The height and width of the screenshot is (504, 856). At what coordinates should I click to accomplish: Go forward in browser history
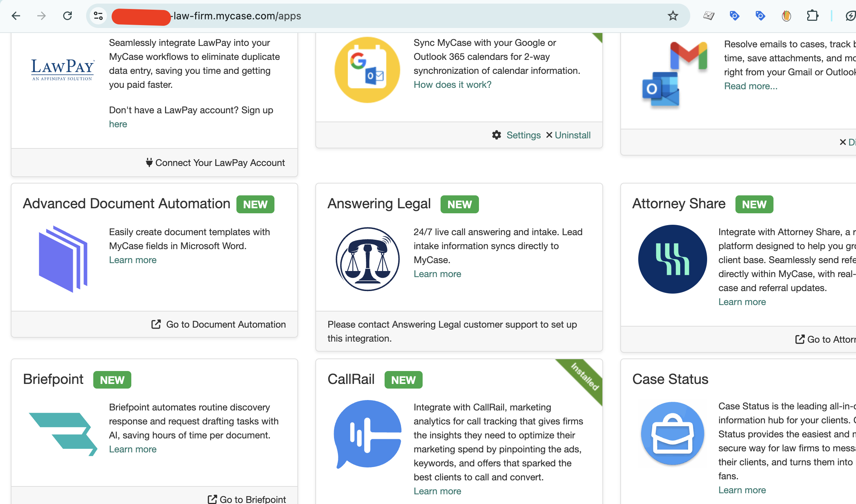point(42,16)
